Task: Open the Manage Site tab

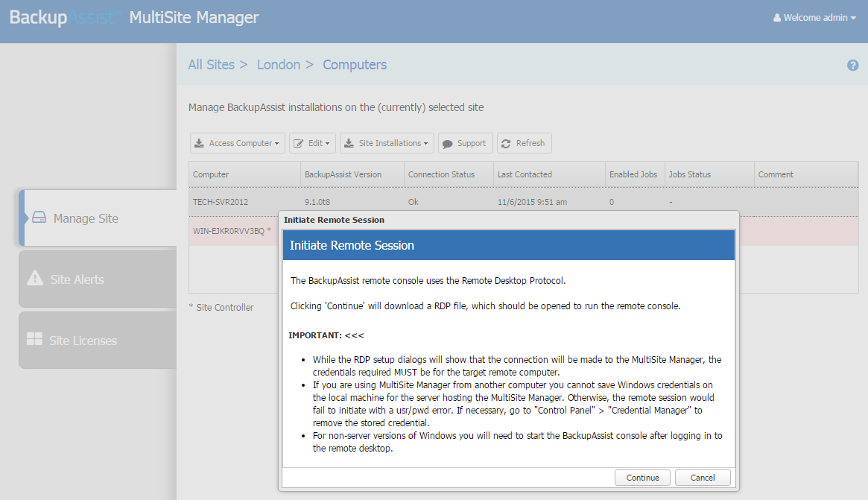Action: [98, 218]
